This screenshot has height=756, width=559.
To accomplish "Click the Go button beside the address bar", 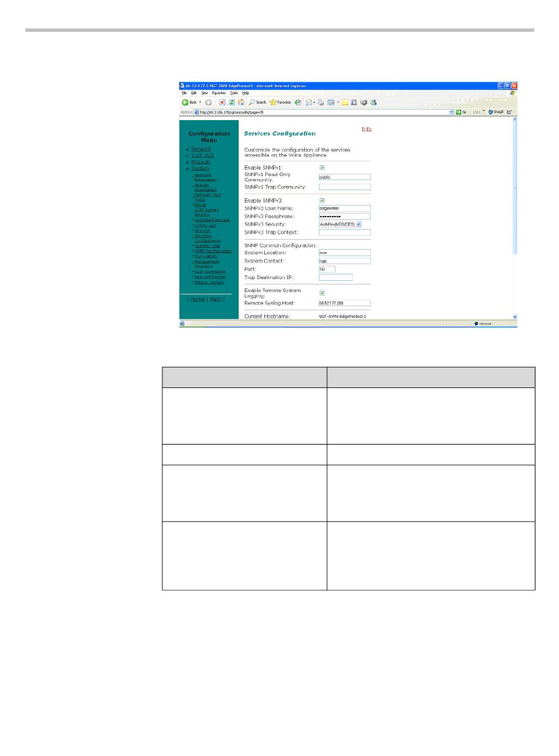I will pos(461,111).
